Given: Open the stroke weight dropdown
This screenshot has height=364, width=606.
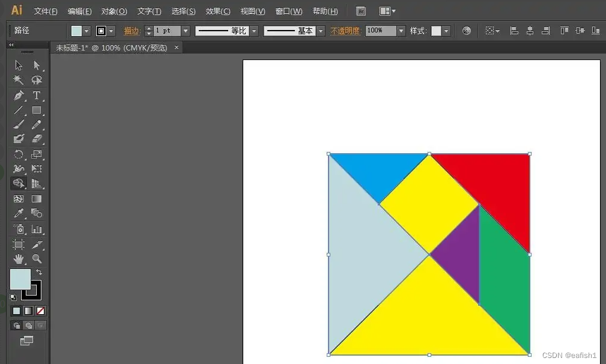Looking at the screenshot, I should [x=184, y=30].
